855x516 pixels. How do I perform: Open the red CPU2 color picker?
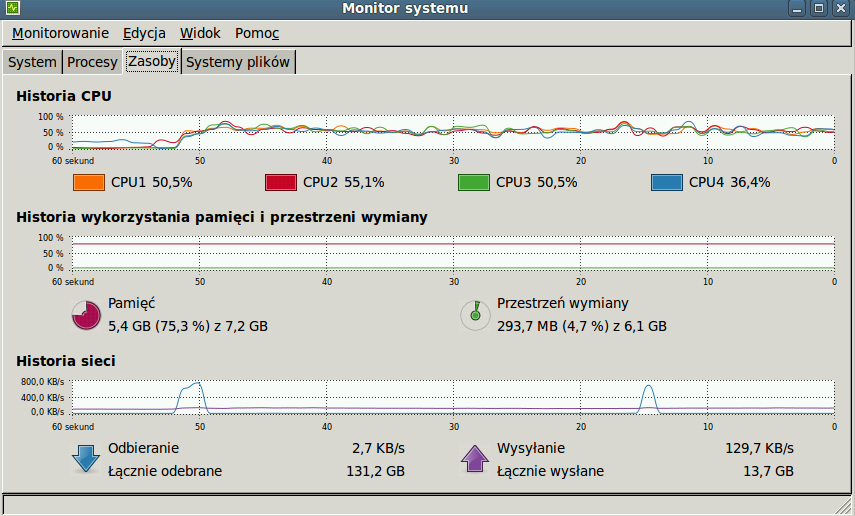281,182
